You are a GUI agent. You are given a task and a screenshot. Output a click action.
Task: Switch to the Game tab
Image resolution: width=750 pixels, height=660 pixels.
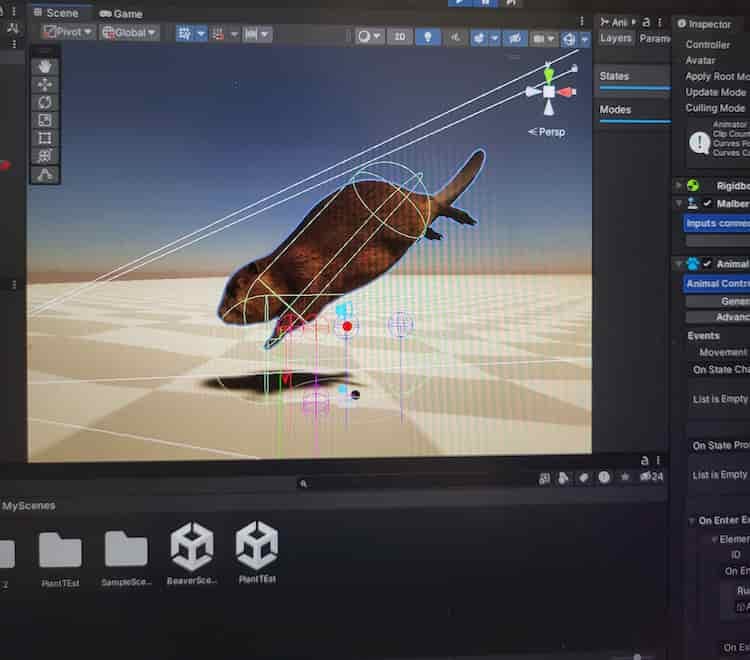coord(121,14)
